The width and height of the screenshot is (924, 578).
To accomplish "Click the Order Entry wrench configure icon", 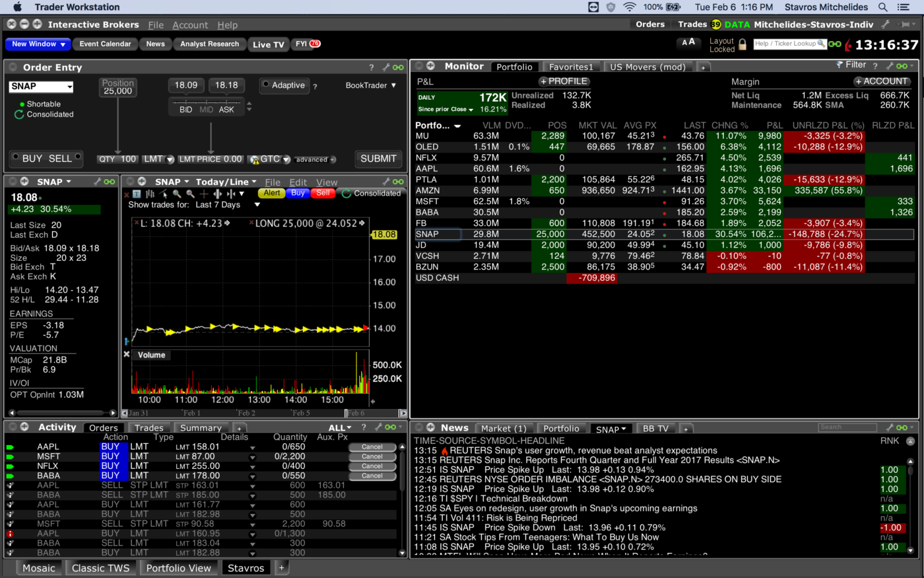I will [x=386, y=67].
